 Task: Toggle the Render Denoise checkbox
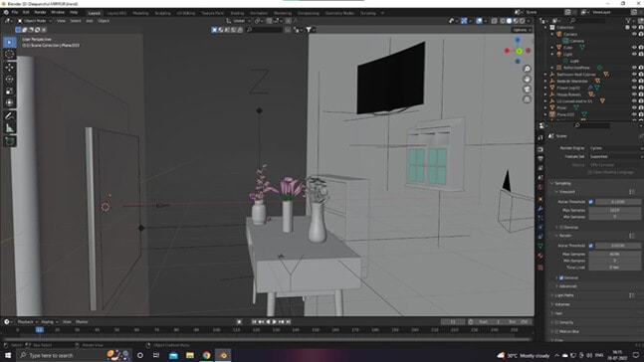point(561,277)
